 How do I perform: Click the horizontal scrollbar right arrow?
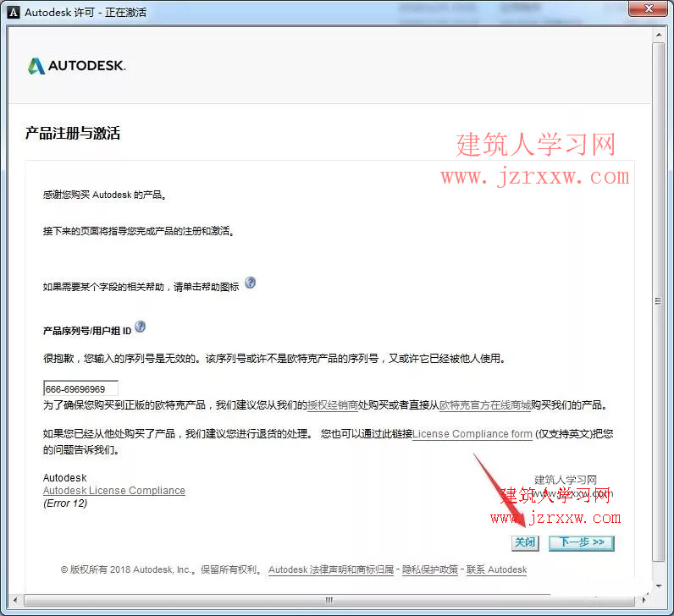pyautogui.click(x=644, y=600)
